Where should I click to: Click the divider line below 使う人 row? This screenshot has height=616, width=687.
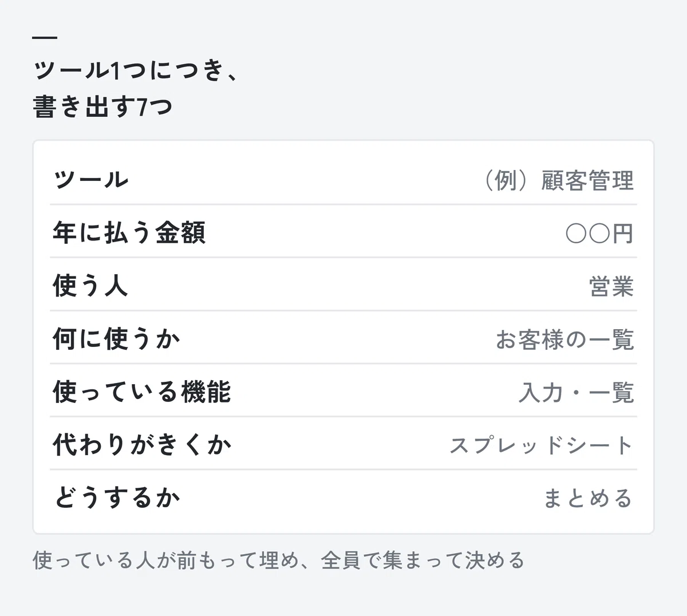tap(343, 310)
